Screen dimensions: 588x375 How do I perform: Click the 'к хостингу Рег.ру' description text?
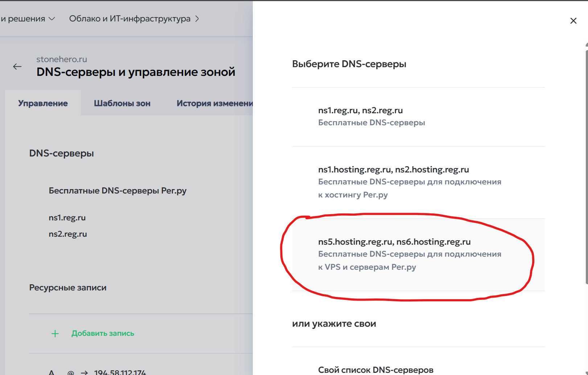point(353,195)
